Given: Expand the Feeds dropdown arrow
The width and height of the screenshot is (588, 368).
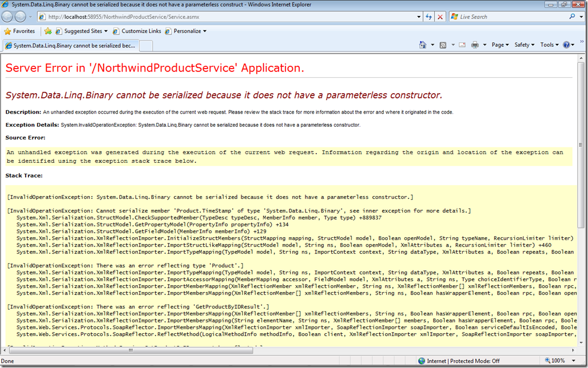Looking at the screenshot, I should pos(452,45).
